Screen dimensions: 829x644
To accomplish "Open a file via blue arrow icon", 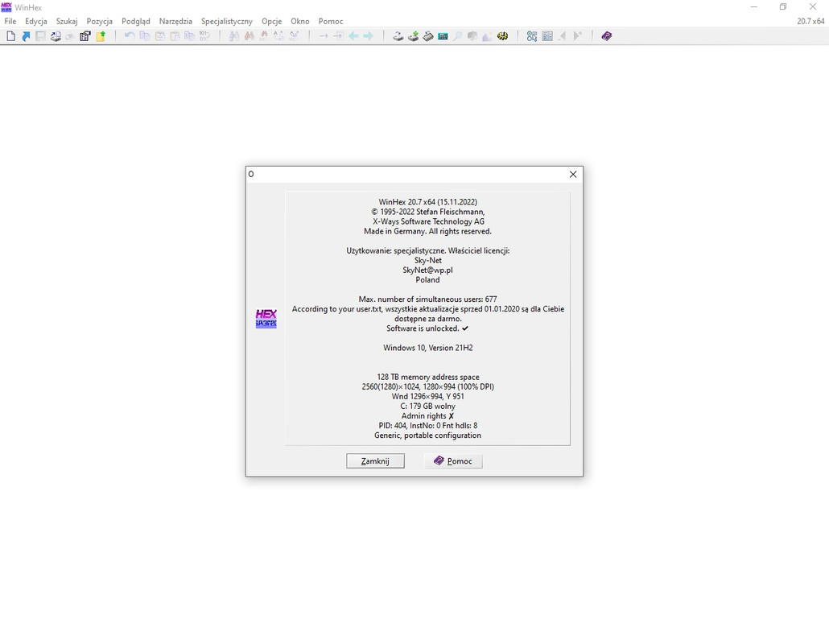I will click(x=26, y=36).
